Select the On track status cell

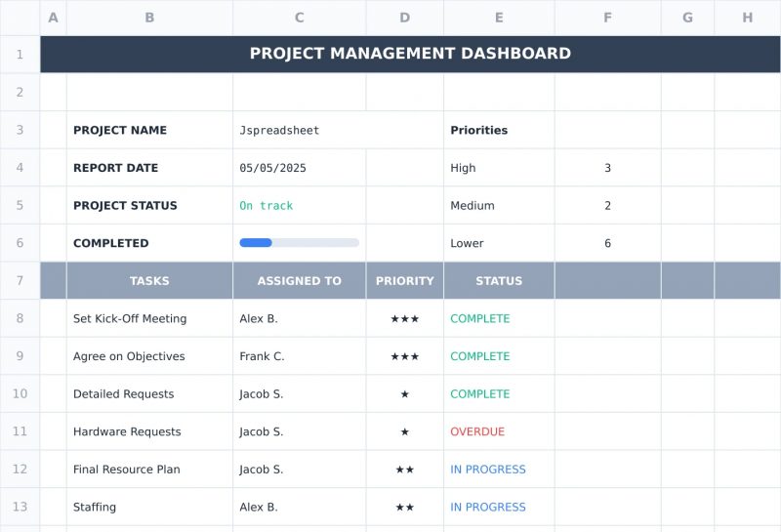pos(300,205)
